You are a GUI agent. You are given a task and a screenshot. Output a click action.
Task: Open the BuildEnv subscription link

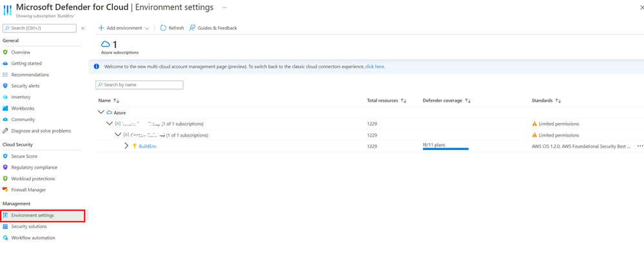pos(148,146)
